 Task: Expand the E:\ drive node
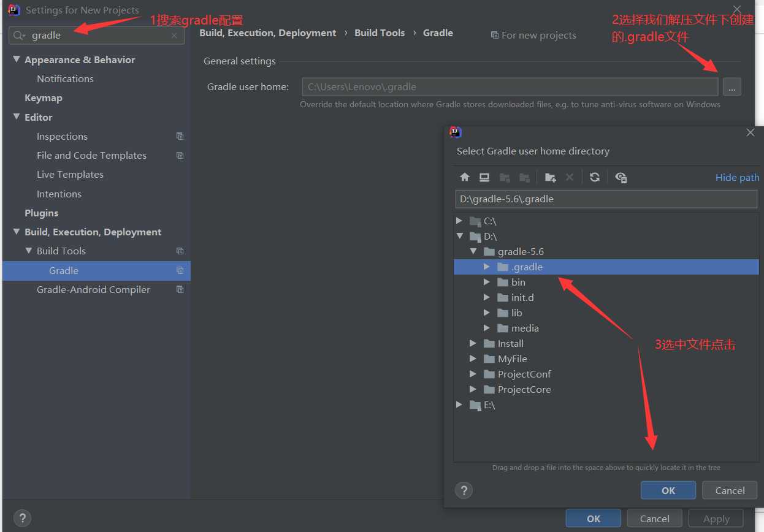(459, 405)
